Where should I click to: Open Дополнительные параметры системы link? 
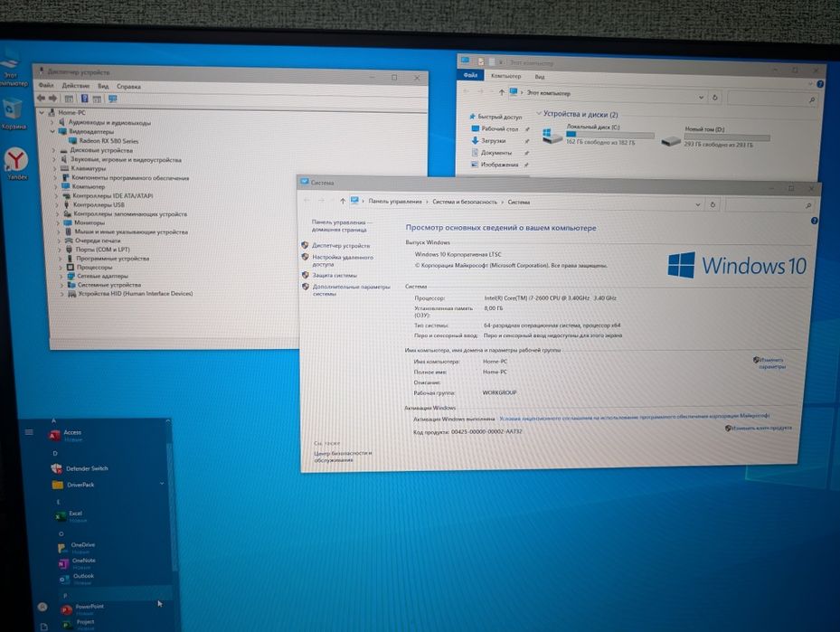[x=352, y=290]
